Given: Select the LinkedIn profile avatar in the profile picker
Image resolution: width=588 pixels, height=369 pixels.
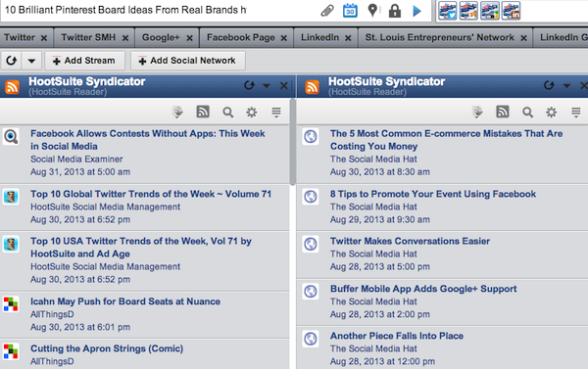Looking at the screenshot, I should (511, 11).
